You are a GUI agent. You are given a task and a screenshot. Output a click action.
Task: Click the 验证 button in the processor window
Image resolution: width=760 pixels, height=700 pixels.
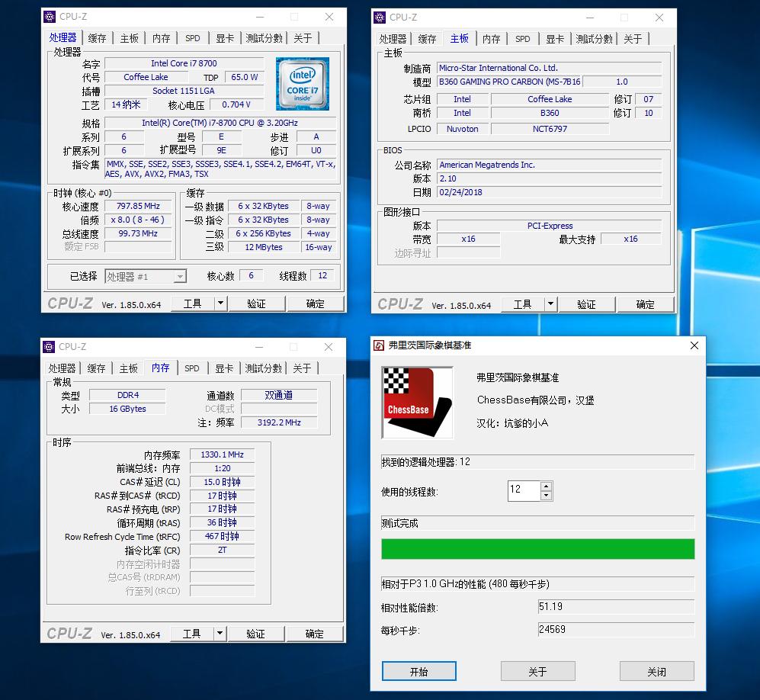coord(257,303)
